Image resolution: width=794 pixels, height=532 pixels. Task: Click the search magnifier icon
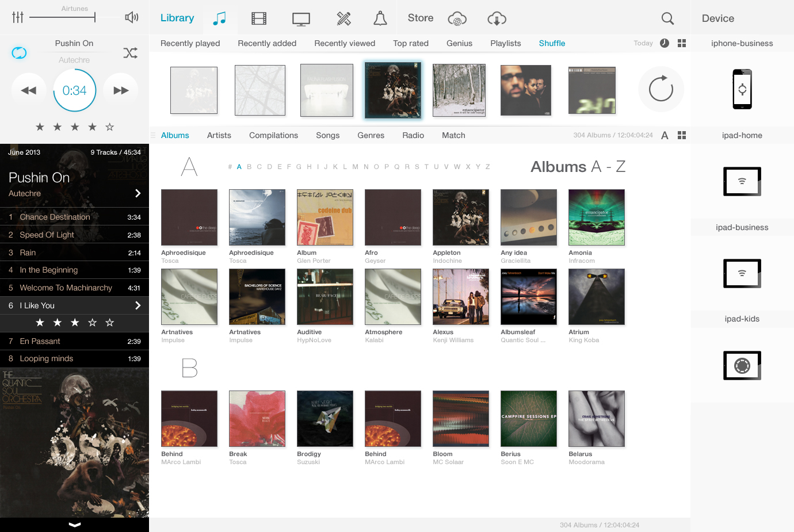coord(667,18)
